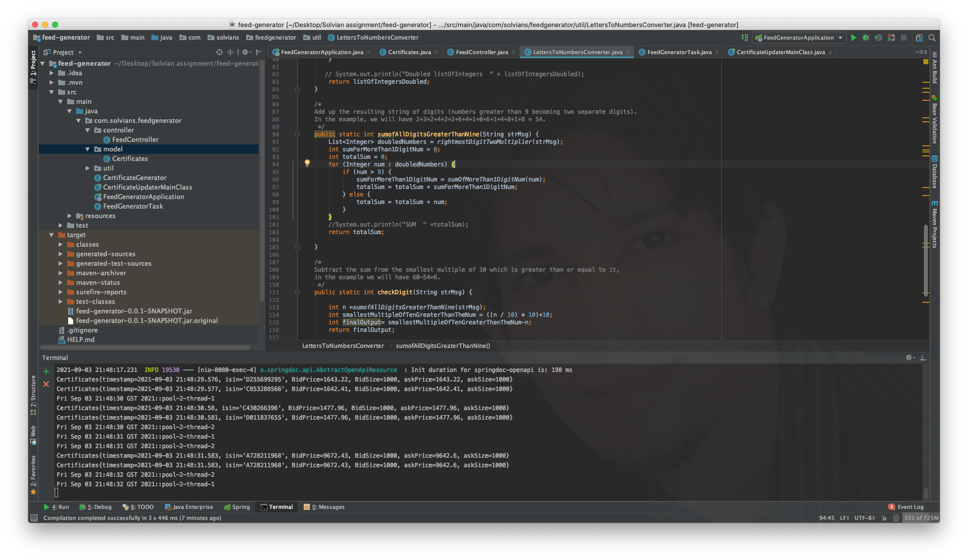Viewport: 968px width, 560px height.
Task: Open run configuration dropdown FeedGeneratorApplication
Action: point(799,38)
